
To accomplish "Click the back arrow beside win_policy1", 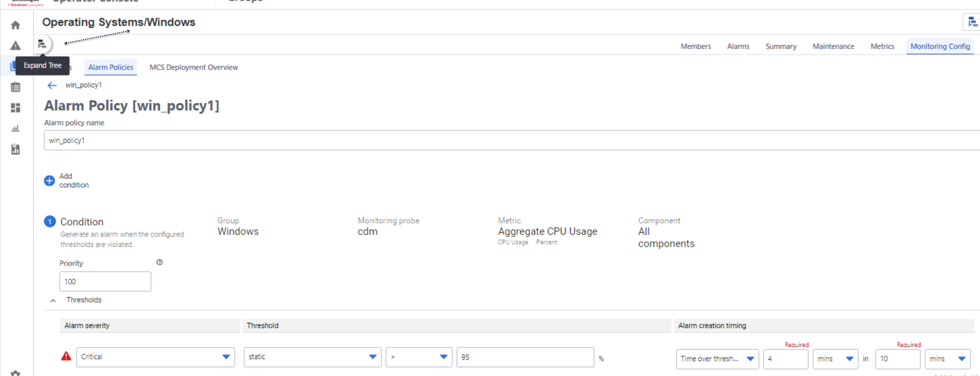I will pyautogui.click(x=52, y=85).
